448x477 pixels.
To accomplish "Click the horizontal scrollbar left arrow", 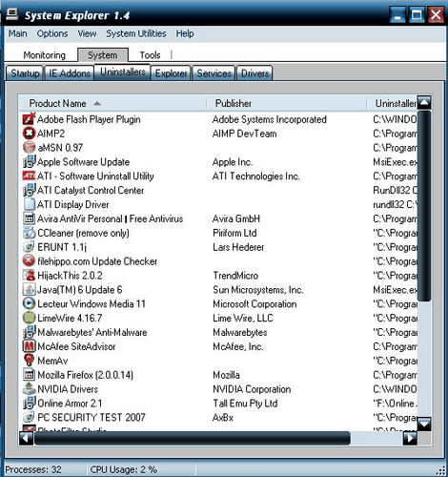I will click(x=26, y=439).
